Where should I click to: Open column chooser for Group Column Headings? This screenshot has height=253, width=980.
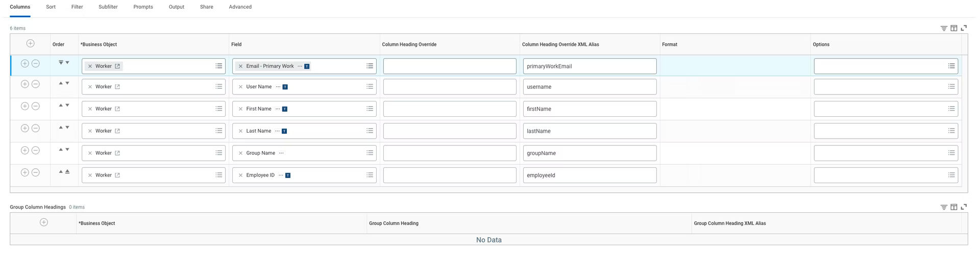[x=953, y=207]
